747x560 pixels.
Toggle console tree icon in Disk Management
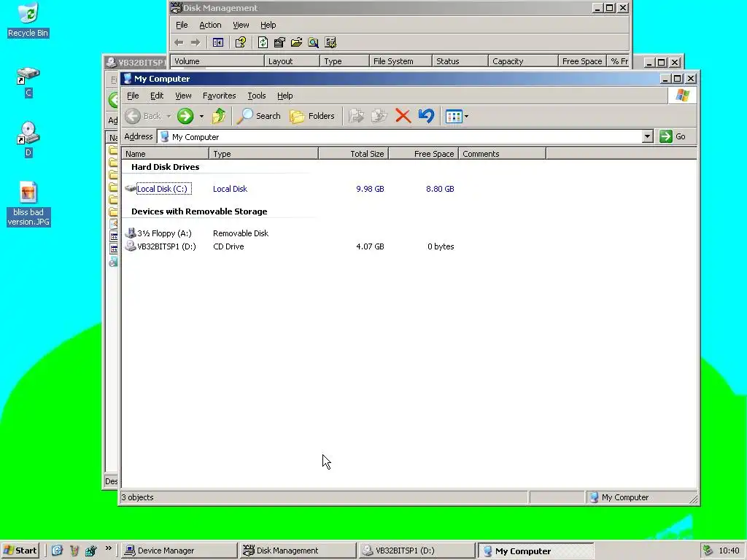click(x=217, y=42)
